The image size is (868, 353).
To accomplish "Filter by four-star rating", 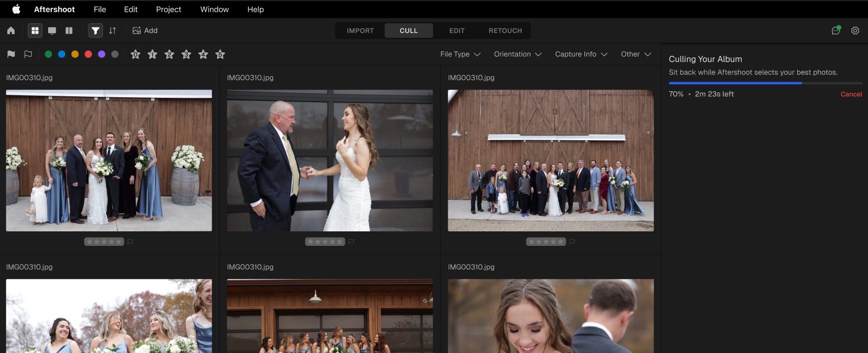I will pos(203,54).
